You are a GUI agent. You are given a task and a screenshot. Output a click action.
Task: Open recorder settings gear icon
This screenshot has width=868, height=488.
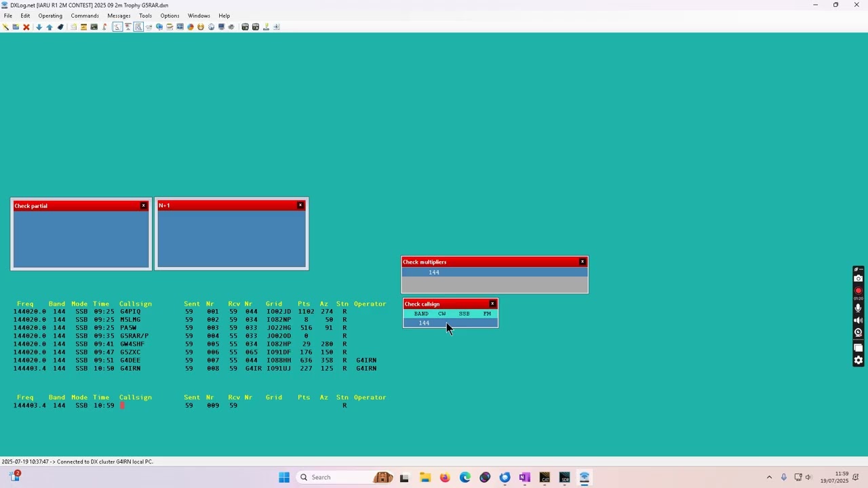tap(859, 360)
